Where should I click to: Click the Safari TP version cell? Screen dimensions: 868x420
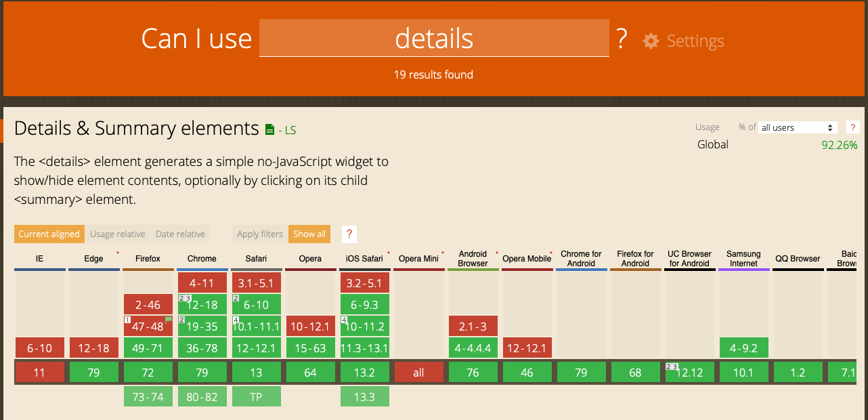click(x=257, y=396)
